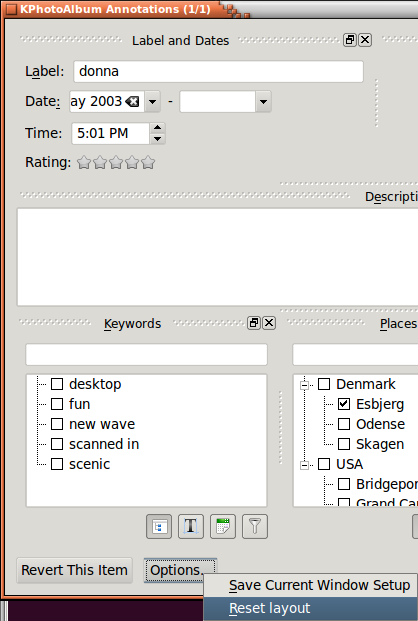Image resolution: width=418 pixels, height=621 pixels.
Task: Select the Esbjerg label text
Action: pyautogui.click(x=380, y=404)
